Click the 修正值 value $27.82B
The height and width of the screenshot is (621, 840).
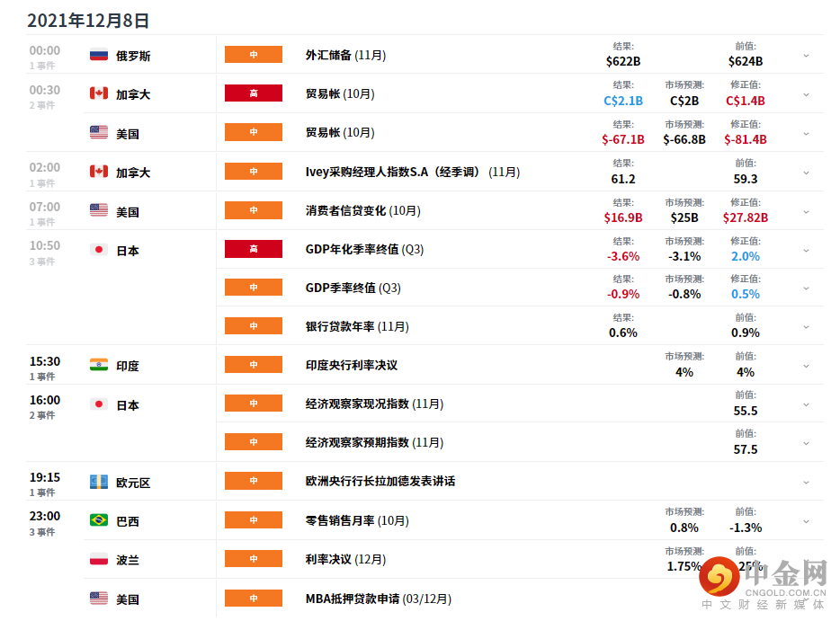point(746,217)
